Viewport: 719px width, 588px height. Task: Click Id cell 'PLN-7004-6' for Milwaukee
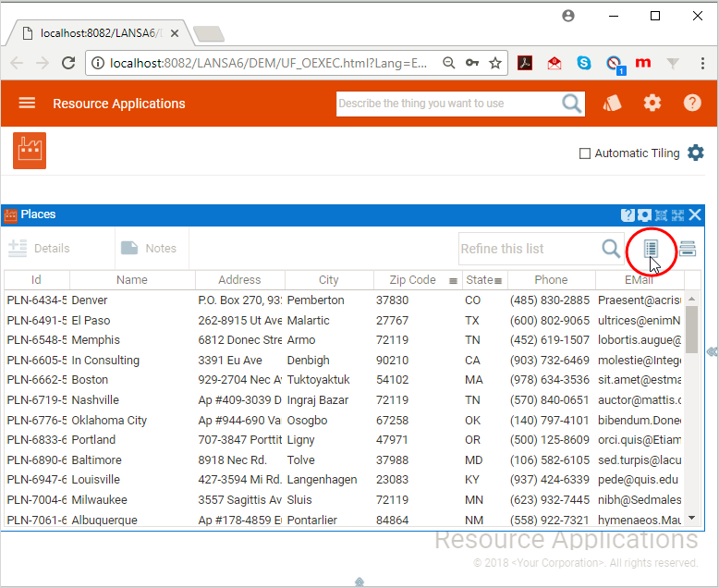[37, 500]
